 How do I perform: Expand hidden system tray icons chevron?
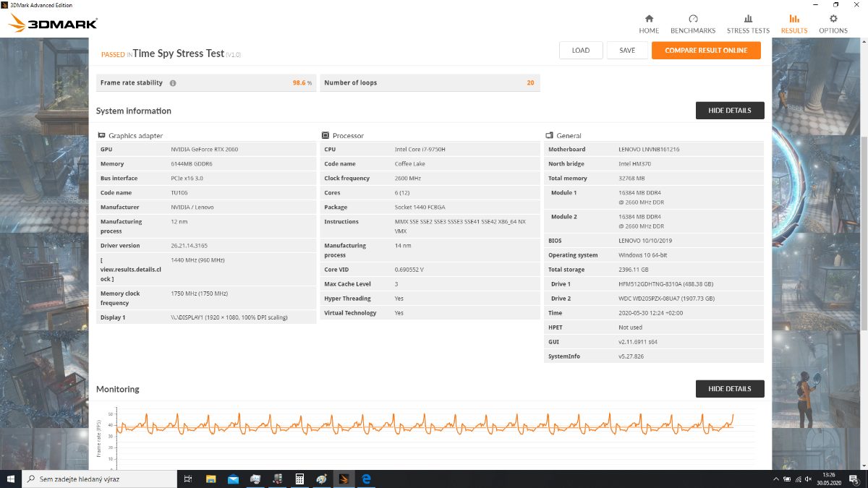775,479
